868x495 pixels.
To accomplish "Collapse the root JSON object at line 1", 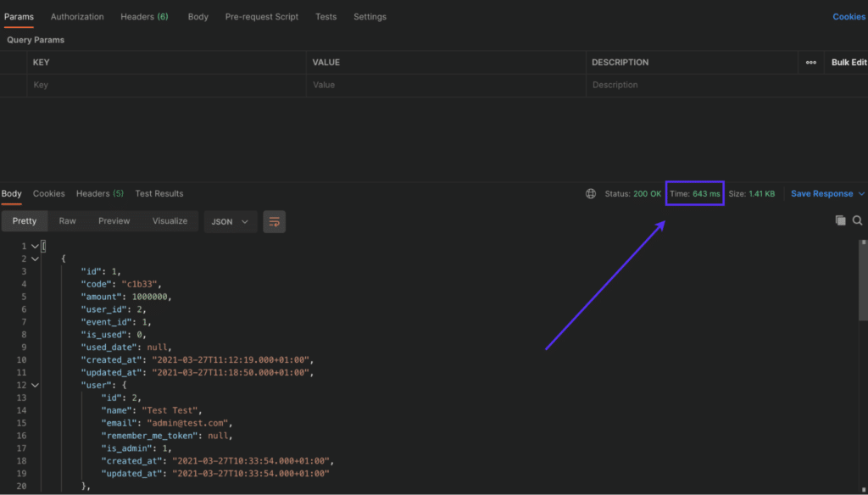I will [34, 246].
